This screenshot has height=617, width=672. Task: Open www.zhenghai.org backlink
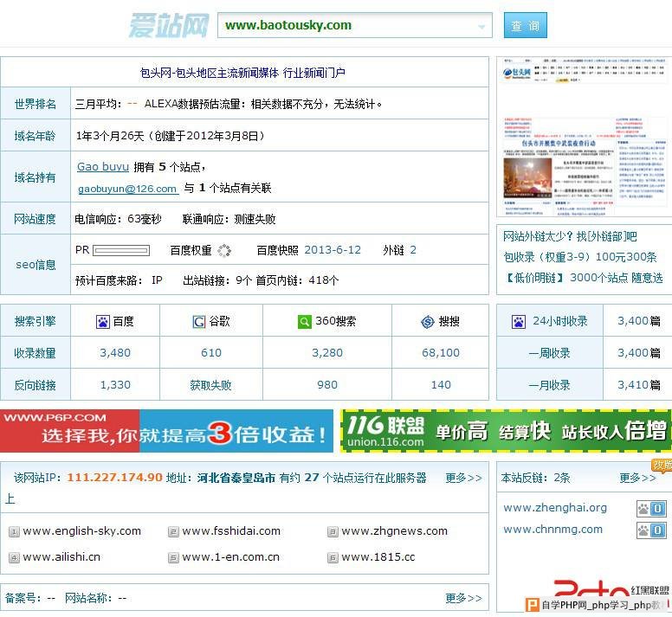555,508
